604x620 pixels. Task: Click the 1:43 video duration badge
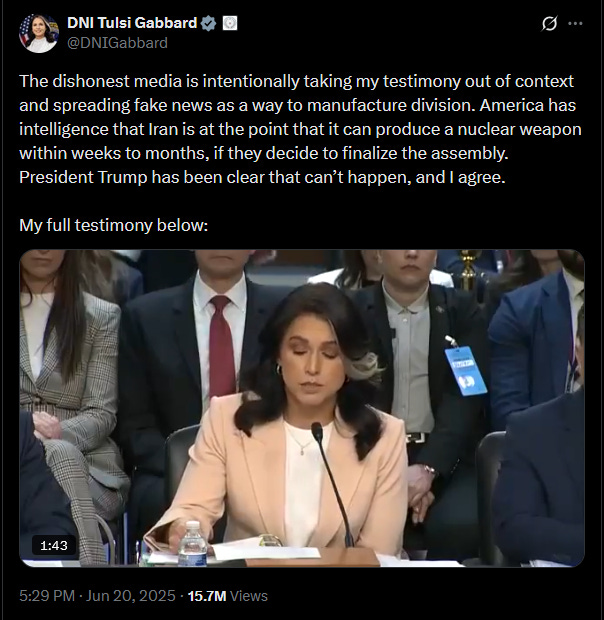pyautogui.click(x=54, y=545)
